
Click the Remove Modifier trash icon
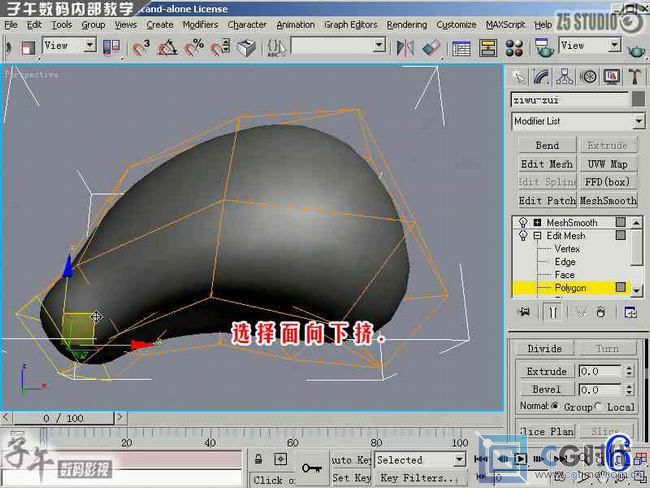coord(601,312)
